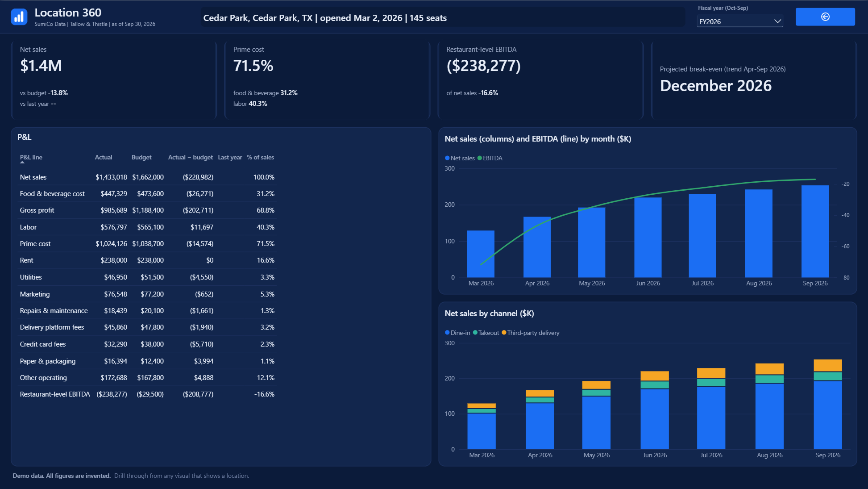This screenshot has width=868, height=489.
Task: Click the Location 360 bar-chart logo icon
Action: [19, 17]
